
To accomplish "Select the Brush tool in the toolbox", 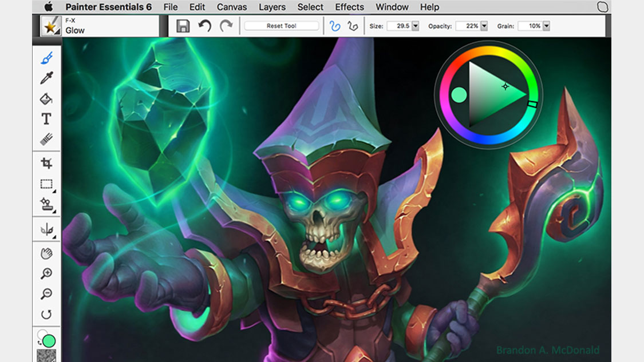I will click(x=46, y=58).
